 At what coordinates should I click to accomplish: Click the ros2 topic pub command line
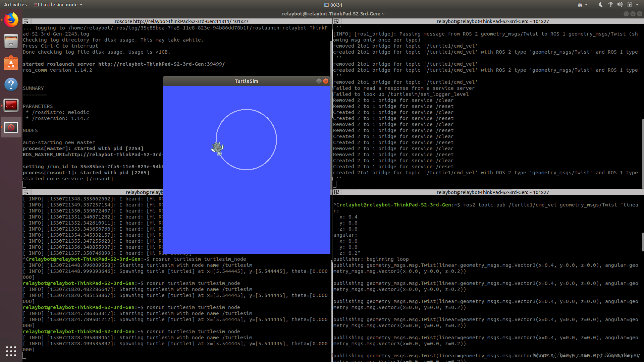click(486, 205)
